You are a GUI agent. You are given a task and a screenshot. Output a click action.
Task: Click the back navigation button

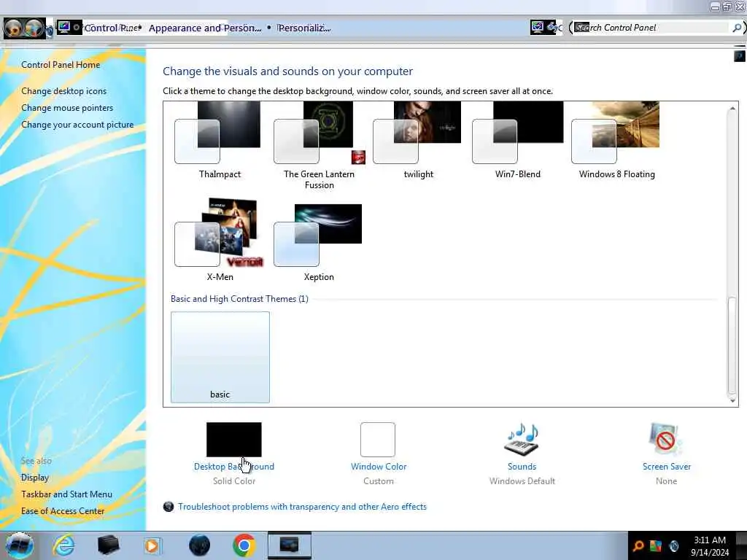click(13, 28)
